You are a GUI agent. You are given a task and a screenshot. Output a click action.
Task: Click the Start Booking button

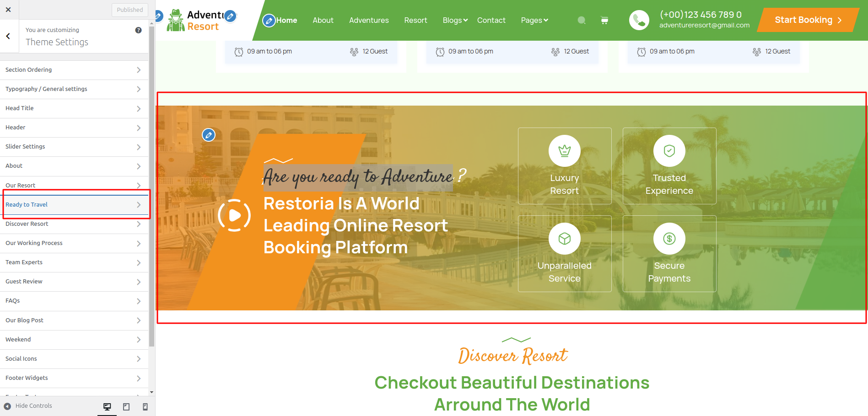pyautogui.click(x=808, y=20)
